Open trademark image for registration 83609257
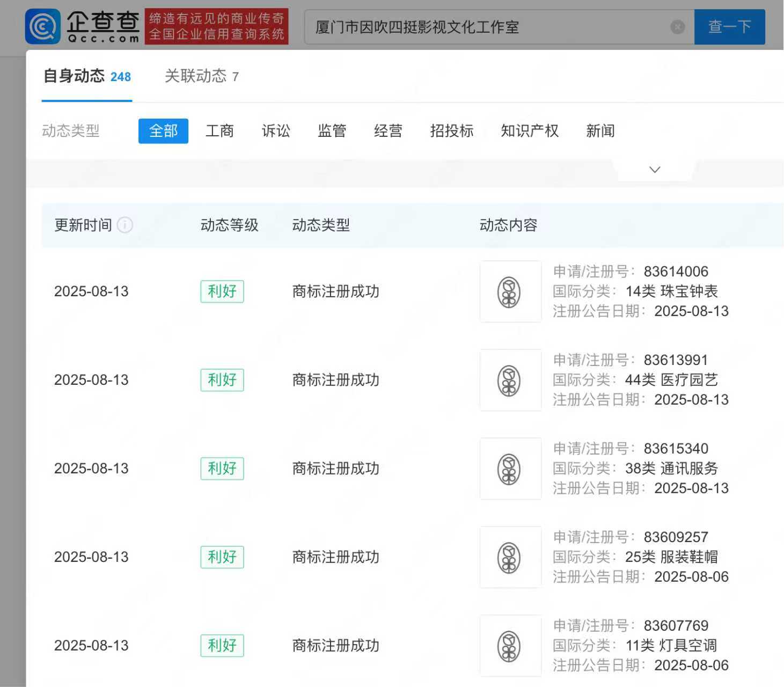Viewport: 784px width, 687px height. click(510, 557)
